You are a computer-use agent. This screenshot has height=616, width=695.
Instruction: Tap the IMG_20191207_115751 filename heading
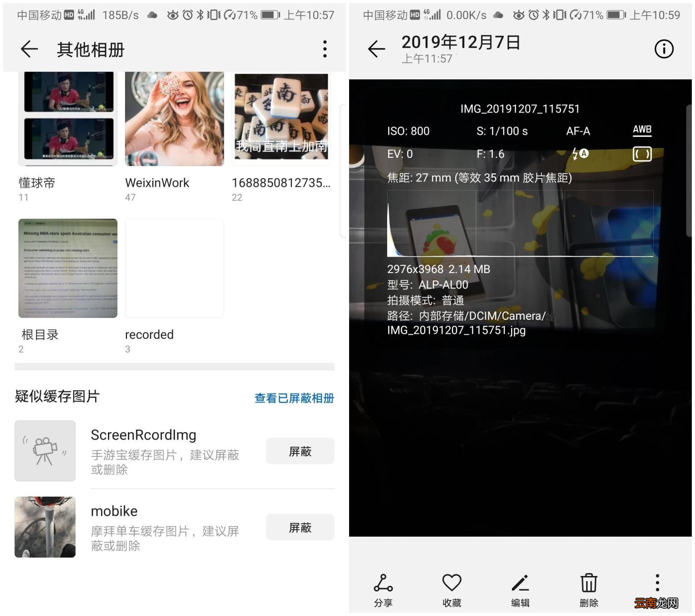[520, 109]
